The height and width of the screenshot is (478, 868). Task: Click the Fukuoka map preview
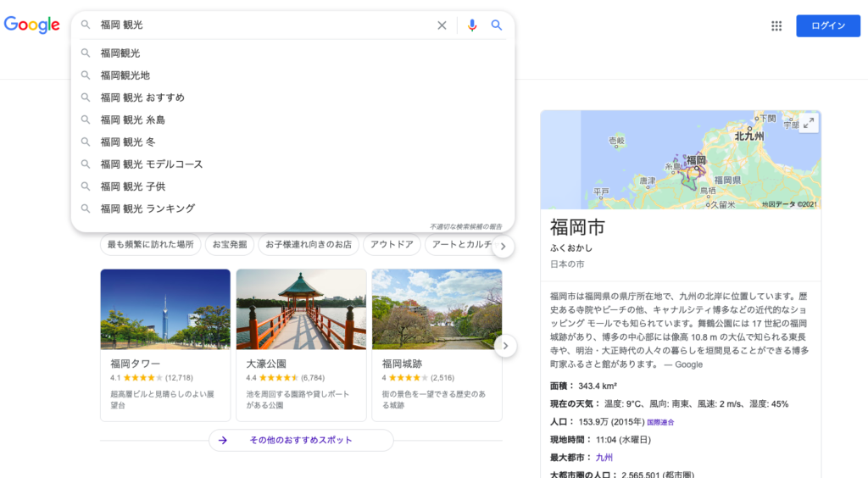tap(681, 160)
